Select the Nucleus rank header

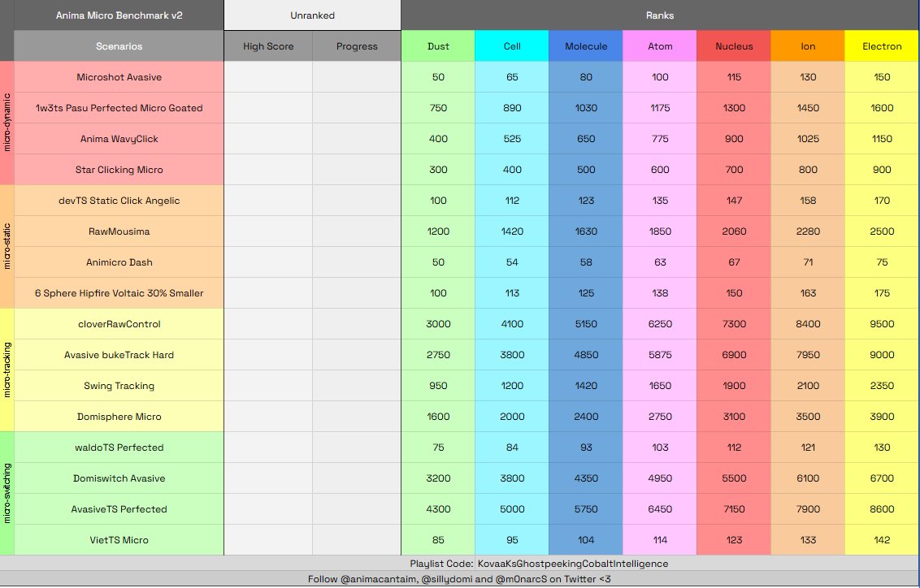point(733,46)
